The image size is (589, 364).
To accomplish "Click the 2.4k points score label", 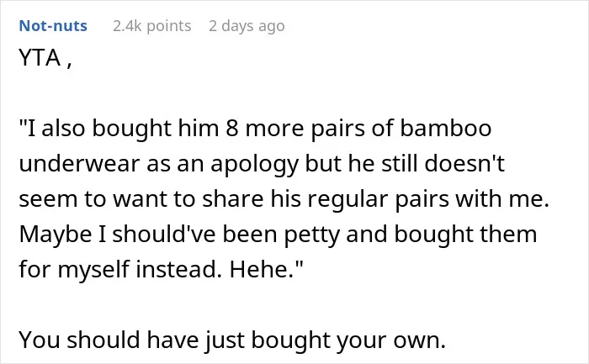I will coord(151,26).
